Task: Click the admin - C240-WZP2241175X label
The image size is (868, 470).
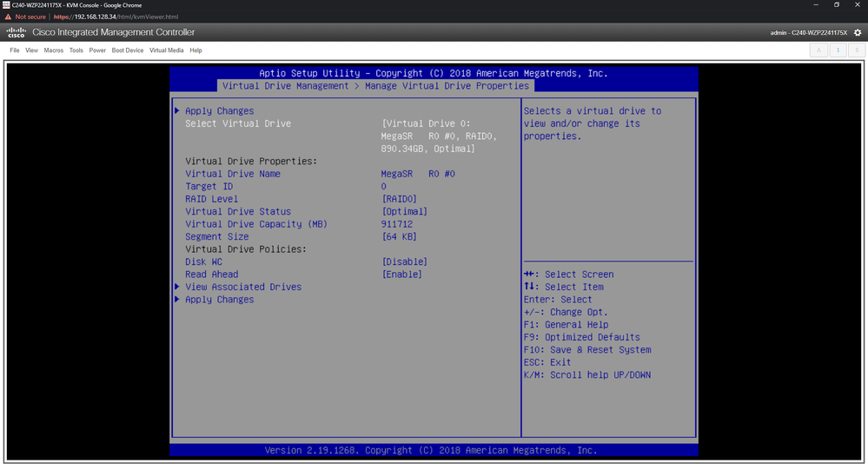Action: coord(808,33)
